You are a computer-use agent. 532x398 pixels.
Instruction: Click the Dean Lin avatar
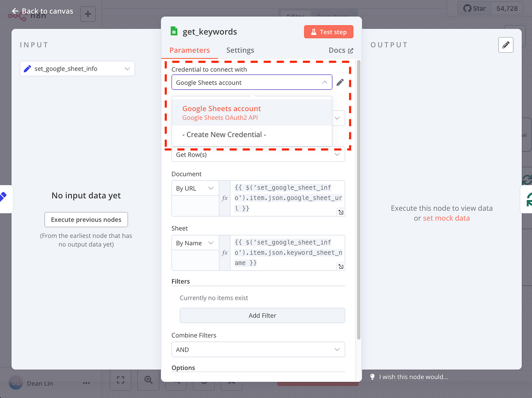tap(16, 383)
